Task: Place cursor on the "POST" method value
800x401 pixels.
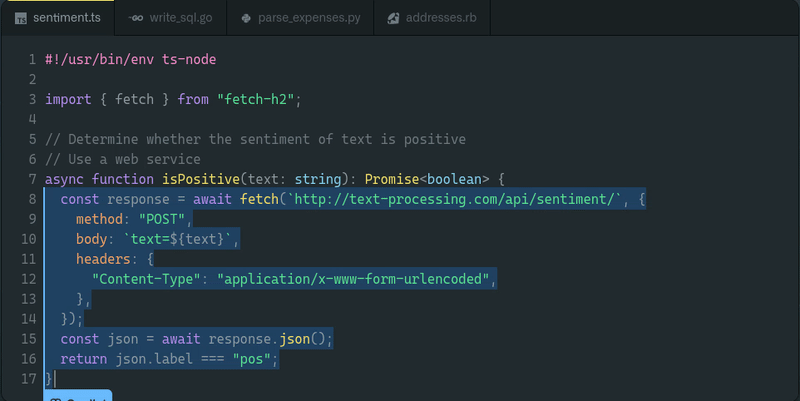Action: pos(162,219)
